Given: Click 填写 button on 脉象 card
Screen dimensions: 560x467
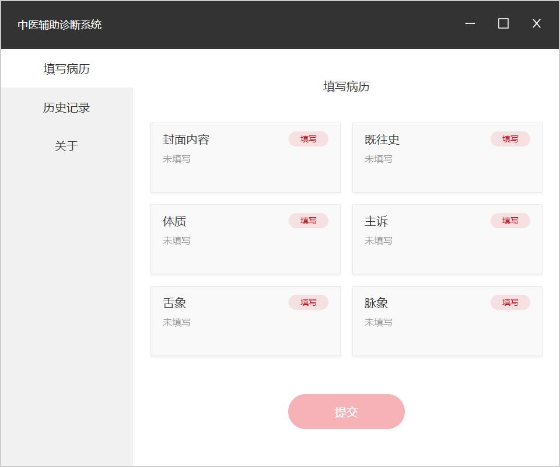Looking at the screenshot, I should point(510,302).
